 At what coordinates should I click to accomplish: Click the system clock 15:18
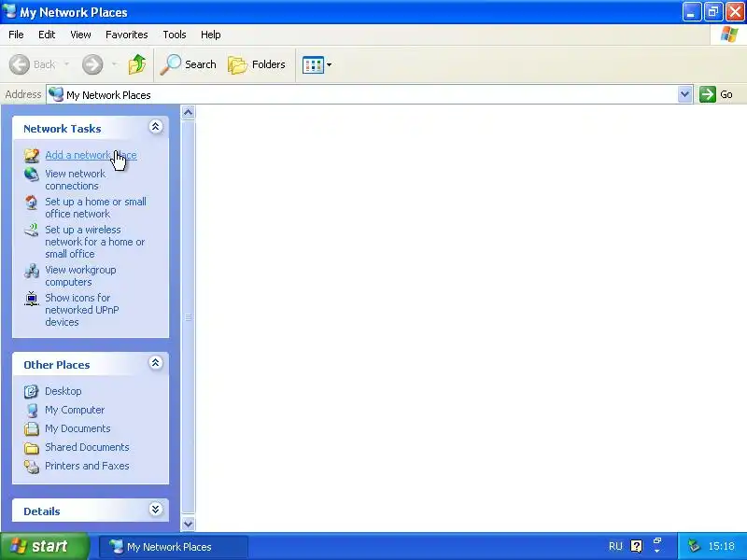pyautogui.click(x=721, y=546)
